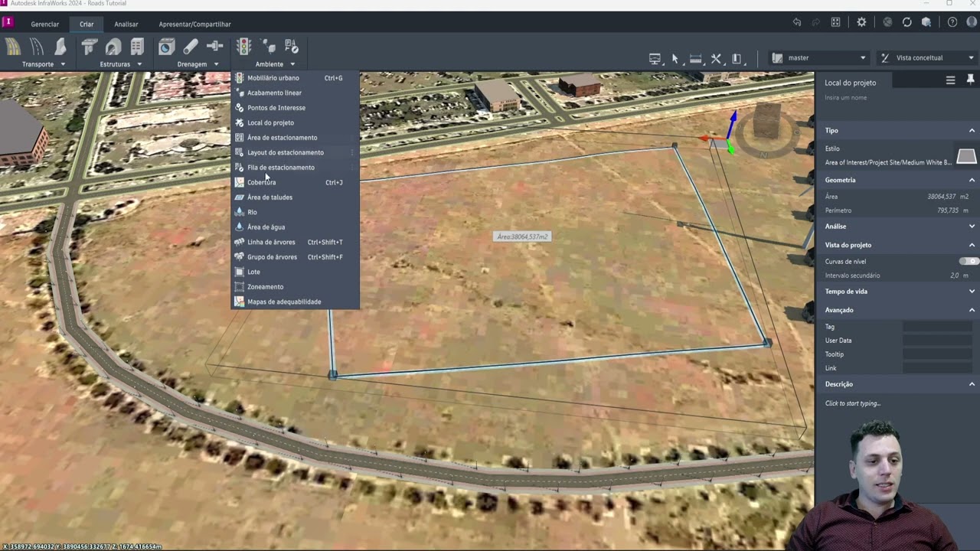Open the Vista conceitual view dropdown
Screen dimensions: 980x551
point(927,57)
